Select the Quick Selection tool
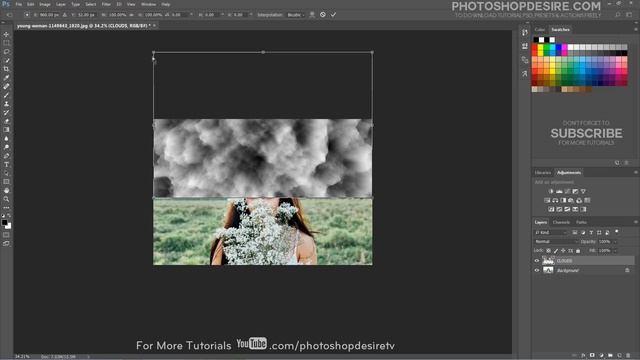 point(6,60)
